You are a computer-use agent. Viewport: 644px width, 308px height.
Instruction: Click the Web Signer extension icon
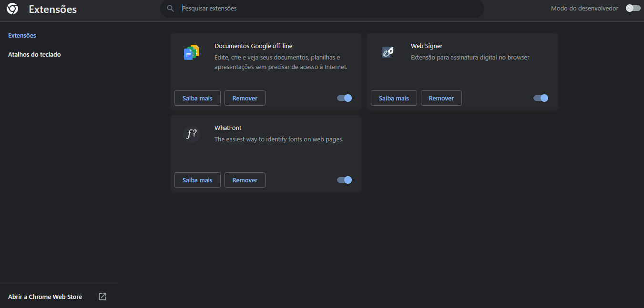tap(388, 52)
